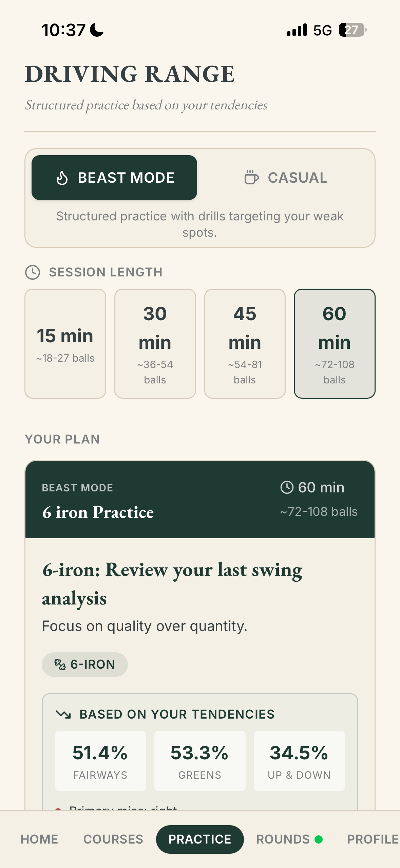Click the green dot beside ROUNDS

point(319,839)
